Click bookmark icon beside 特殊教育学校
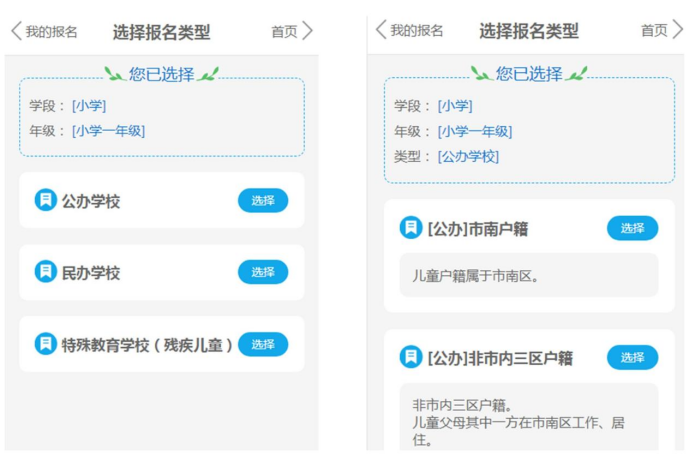This screenshot has height=462, width=689. pyautogui.click(x=46, y=343)
